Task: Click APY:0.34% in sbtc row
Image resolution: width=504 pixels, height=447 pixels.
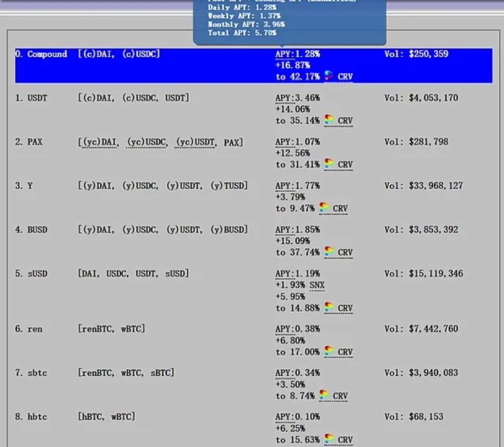Action: [298, 373]
